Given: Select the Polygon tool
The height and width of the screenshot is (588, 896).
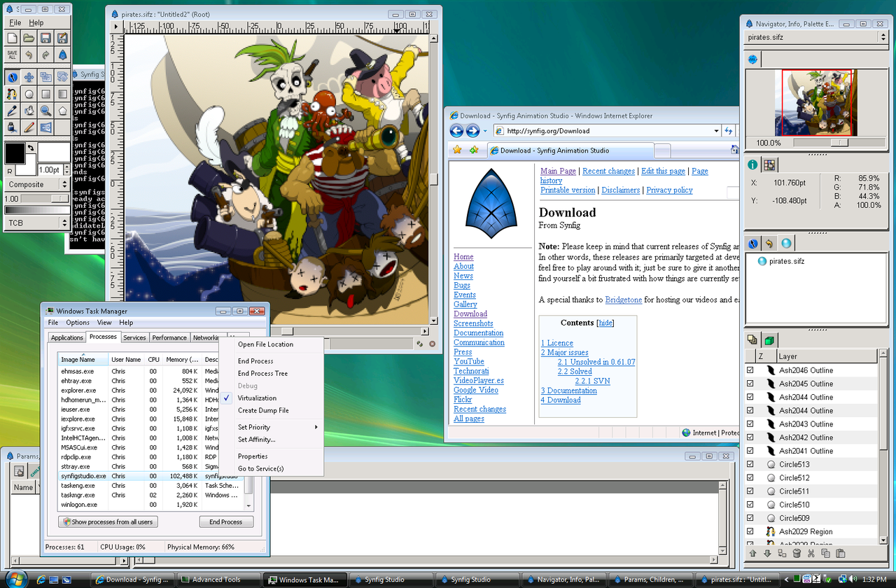Looking at the screenshot, I should [62, 111].
